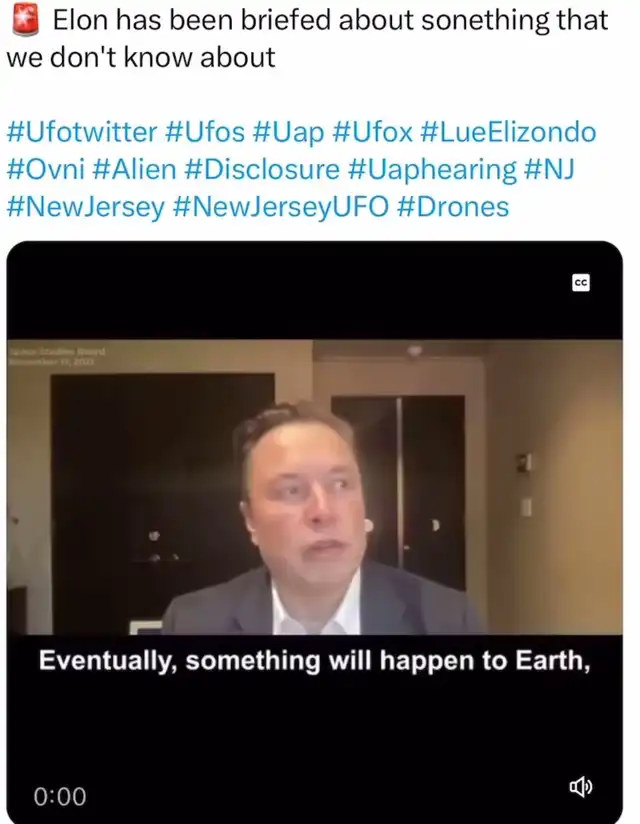
Task: Open the #NewJersey hashtag
Action: click(86, 207)
